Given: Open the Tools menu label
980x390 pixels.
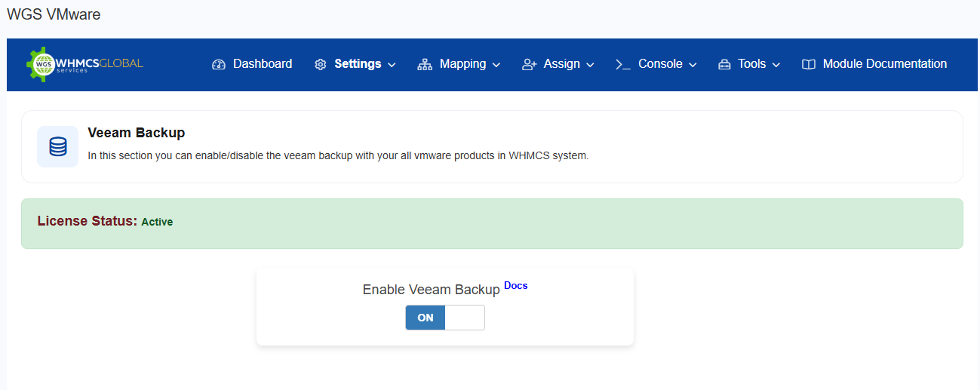Looking at the screenshot, I should [752, 64].
